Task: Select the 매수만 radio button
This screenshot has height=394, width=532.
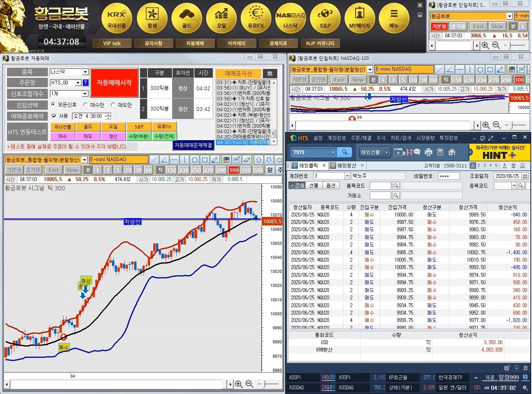Action: [86, 104]
